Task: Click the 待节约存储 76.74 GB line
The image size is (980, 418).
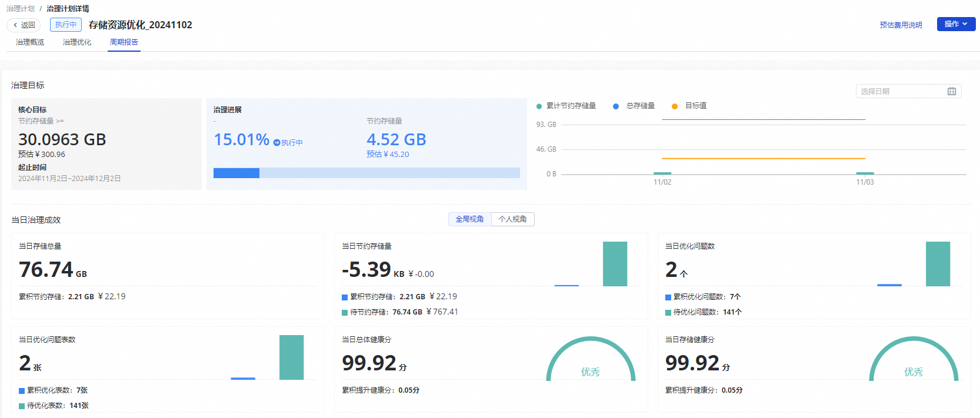Action: pos(400,312)
